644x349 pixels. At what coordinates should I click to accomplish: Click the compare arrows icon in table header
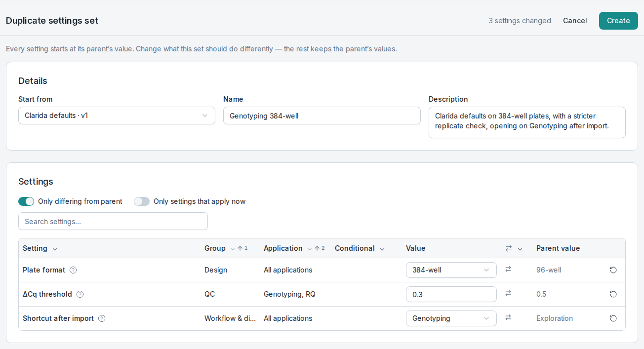pyautogui.click(x=509, y=248)
